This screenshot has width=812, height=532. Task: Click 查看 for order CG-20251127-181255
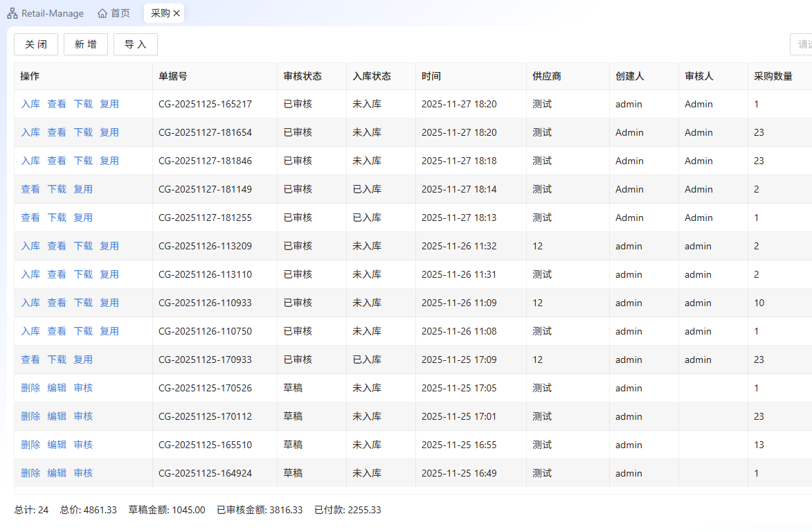pos(30,218)
